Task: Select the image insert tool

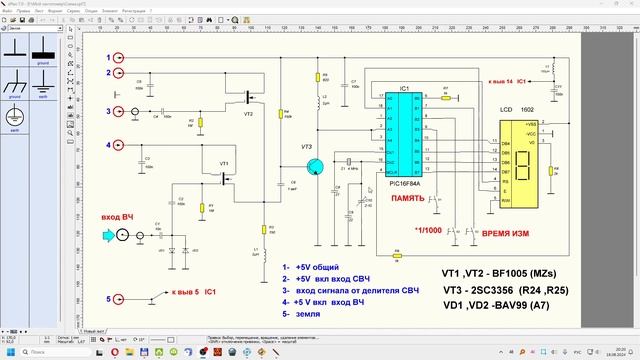Action: click(x=70, y=124)
